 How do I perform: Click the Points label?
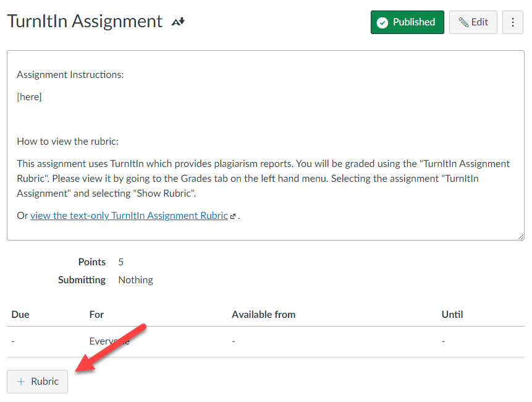(92, 262)
